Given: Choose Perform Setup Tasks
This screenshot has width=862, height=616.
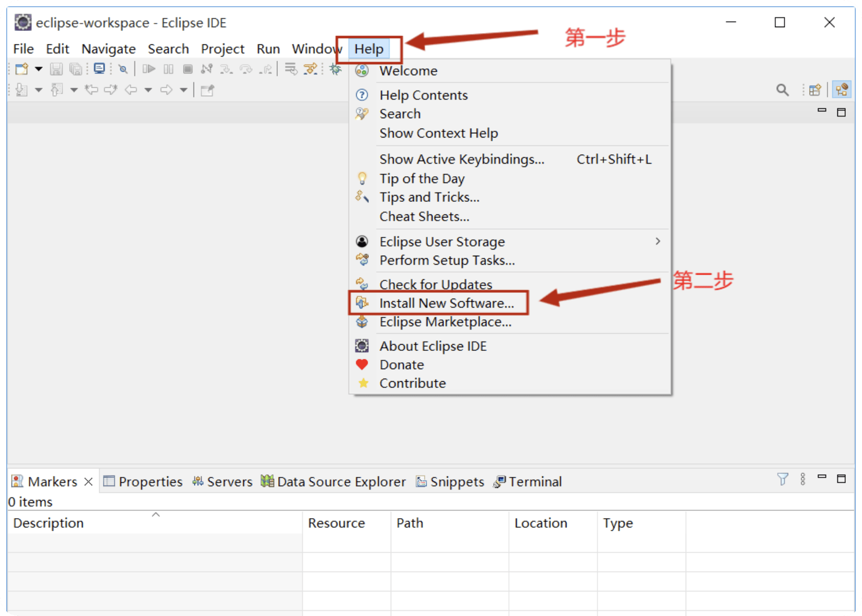Looking at the screenshot, I should (510, 260).
